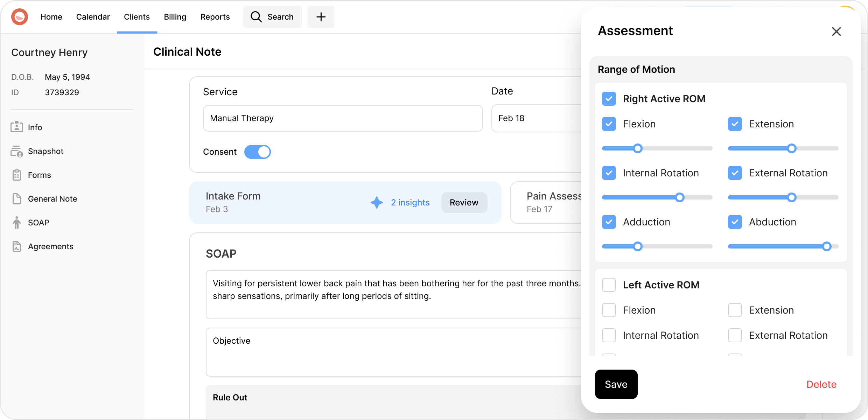Open the SOAP person icon
Screen dimensions: 868x420
16,223
